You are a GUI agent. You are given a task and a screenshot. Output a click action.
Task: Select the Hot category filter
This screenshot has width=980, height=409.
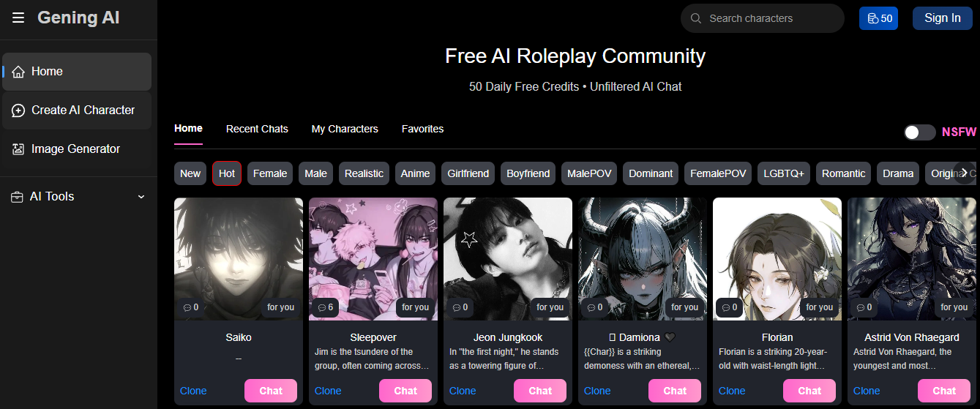click(x=227, y=173)
